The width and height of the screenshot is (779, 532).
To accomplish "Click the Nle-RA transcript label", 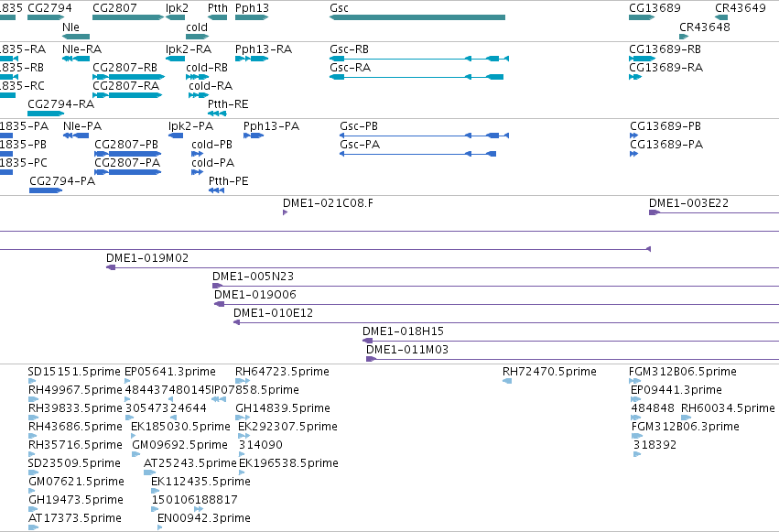I will [x=82, y=49].
